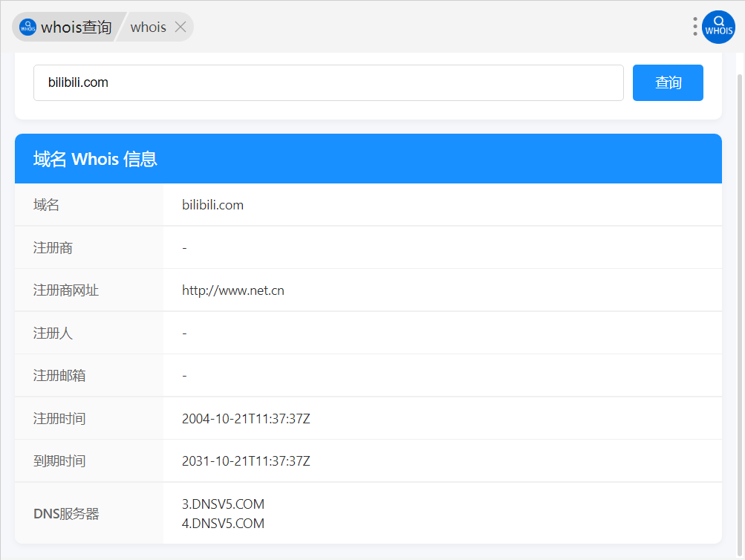Click the 注册商 row label
745x560 pixels.
pos(53,247)
